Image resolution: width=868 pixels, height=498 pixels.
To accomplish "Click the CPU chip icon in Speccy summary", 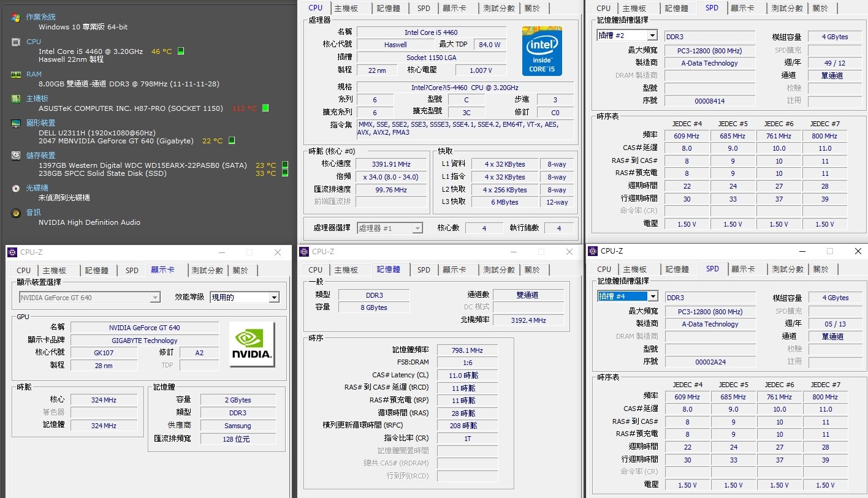I will (x=16, y=42).
